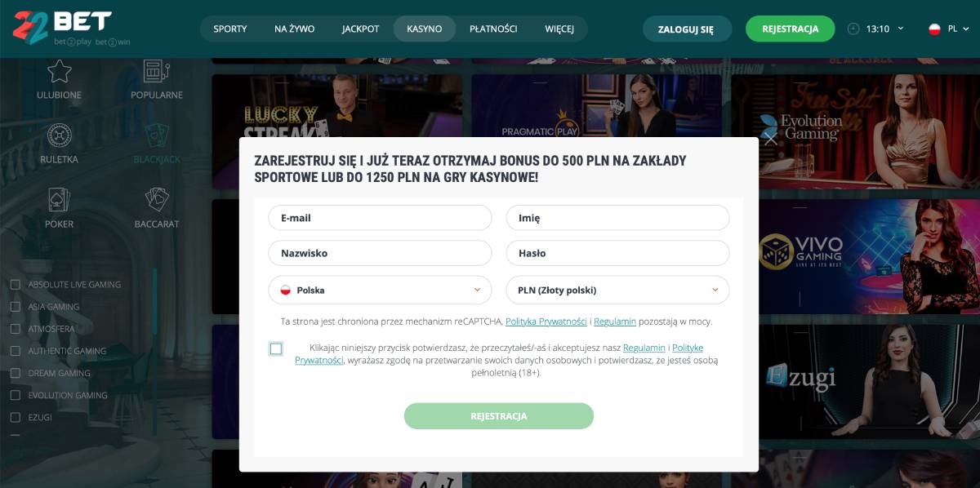
Task: Close the registration popup with X
Action: click(x=770, y=138)
